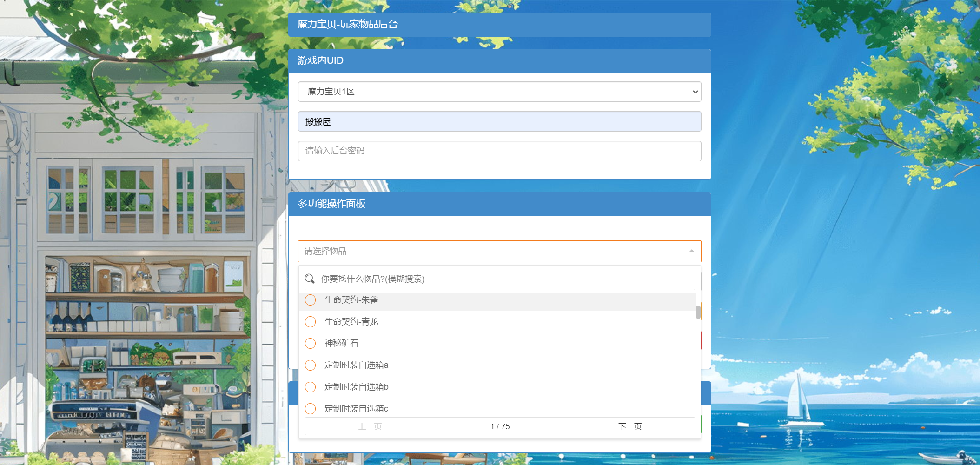The image size is (980, 465).
Task: Click the collapse caret in item selector
Action: pyautogui.click(x=691, y=251)
